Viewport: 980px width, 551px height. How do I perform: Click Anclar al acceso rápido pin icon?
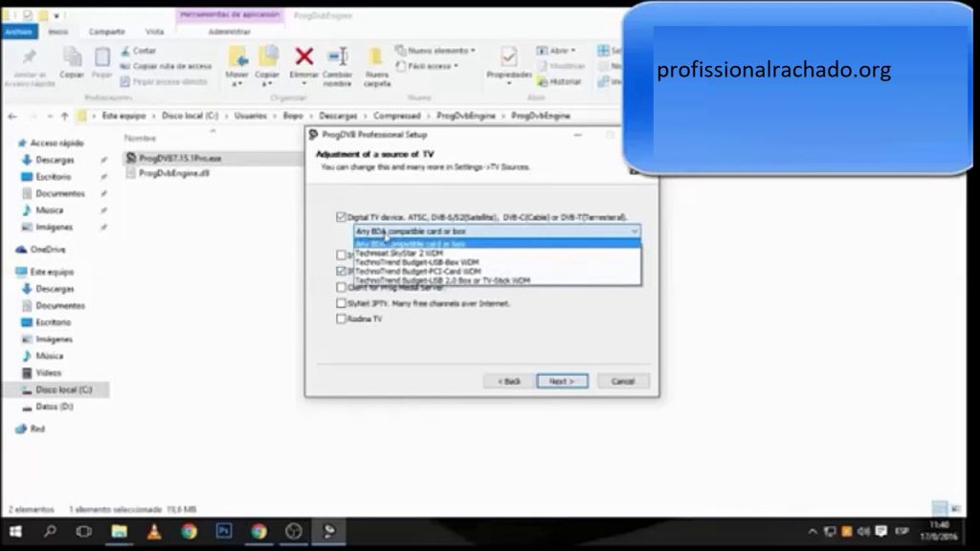click(x=29, y=56)
